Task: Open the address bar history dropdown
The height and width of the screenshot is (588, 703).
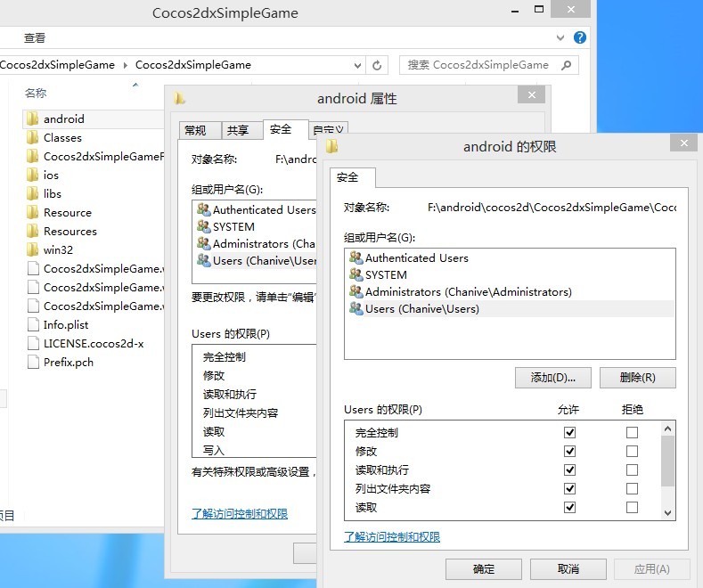Action: point(358,65)
